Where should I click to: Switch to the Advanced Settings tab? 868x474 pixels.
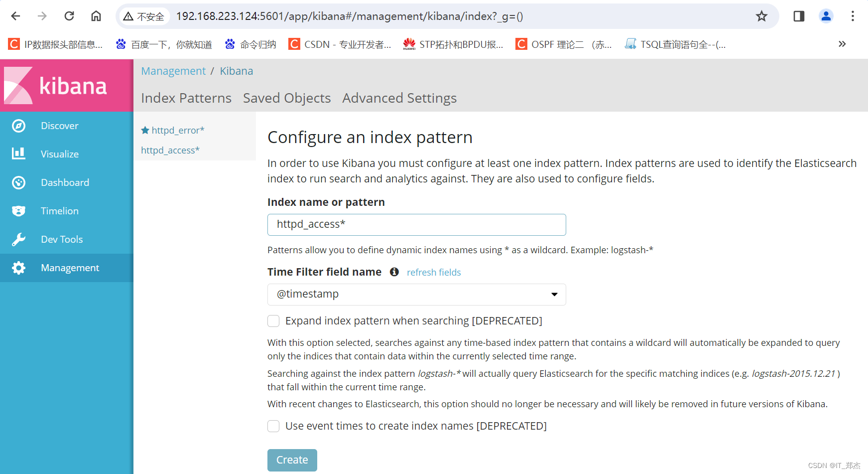pyautogui.click(x=399, y=98)
